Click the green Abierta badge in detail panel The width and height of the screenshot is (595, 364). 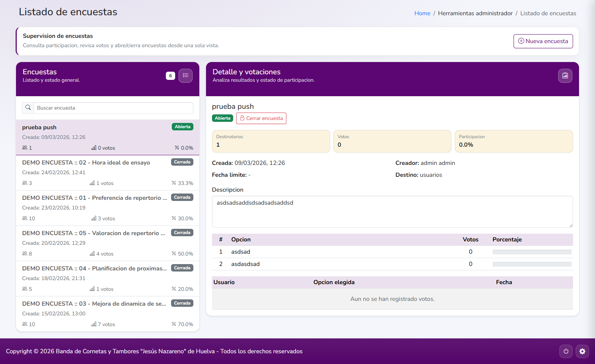coord(222,118)
